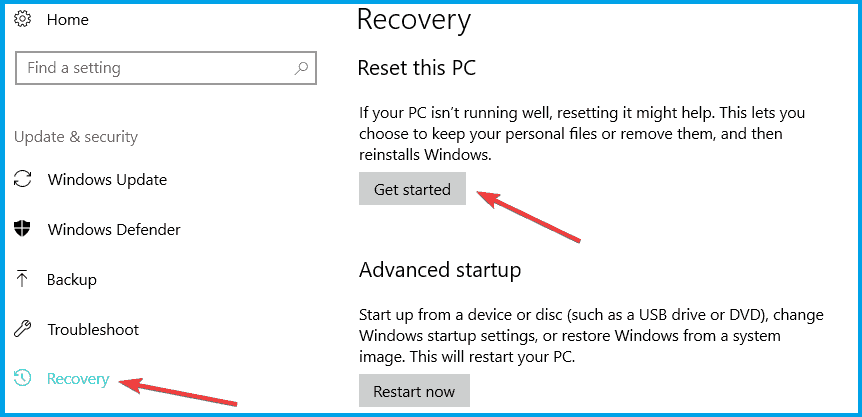Click the Windows Update sync arrows icon
The width and height of the screenshot is (862, 417).
tap(23, 180)
